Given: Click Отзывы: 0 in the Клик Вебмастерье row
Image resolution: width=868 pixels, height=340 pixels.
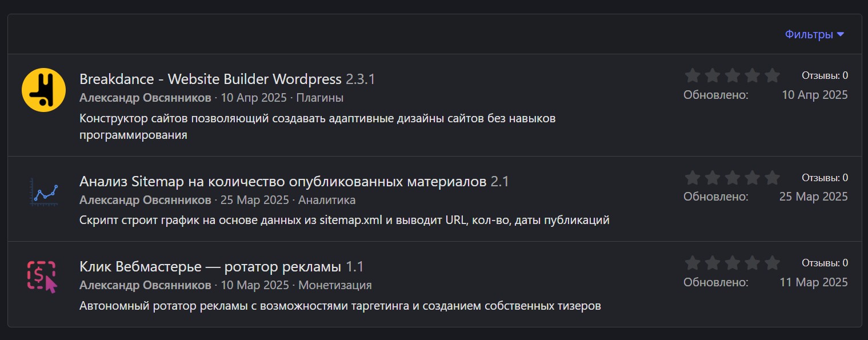Looking at the screenshot, I should [x=825, y=263].
